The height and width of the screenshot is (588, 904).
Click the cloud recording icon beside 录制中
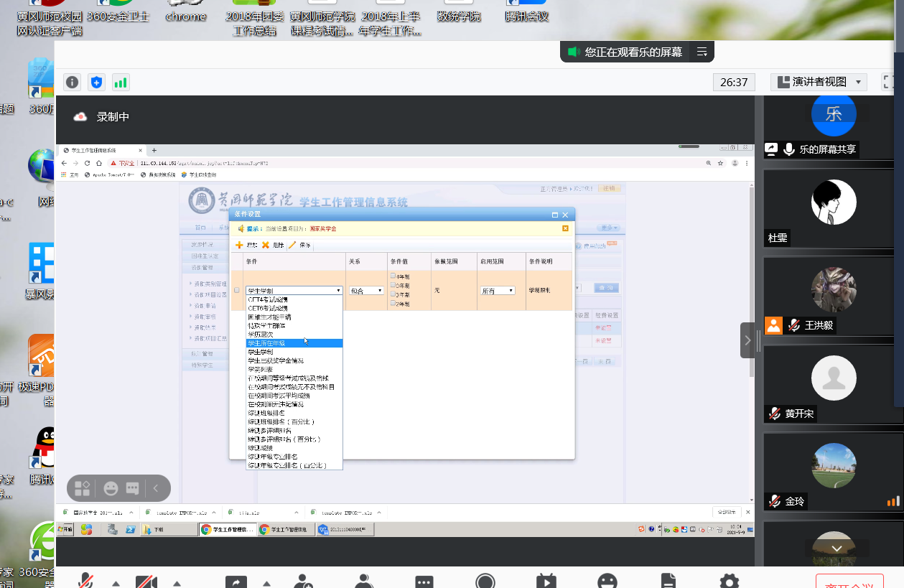tap(80, 116)
